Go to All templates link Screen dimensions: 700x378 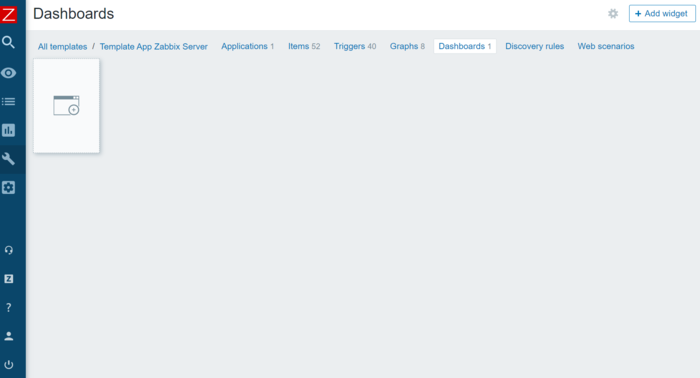(x=62, y=46)
